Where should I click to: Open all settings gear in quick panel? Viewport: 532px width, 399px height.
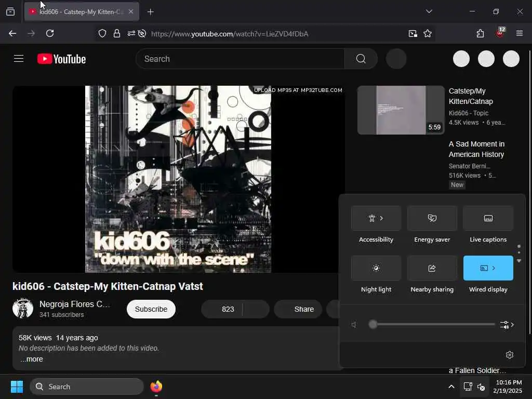[509, 354]
